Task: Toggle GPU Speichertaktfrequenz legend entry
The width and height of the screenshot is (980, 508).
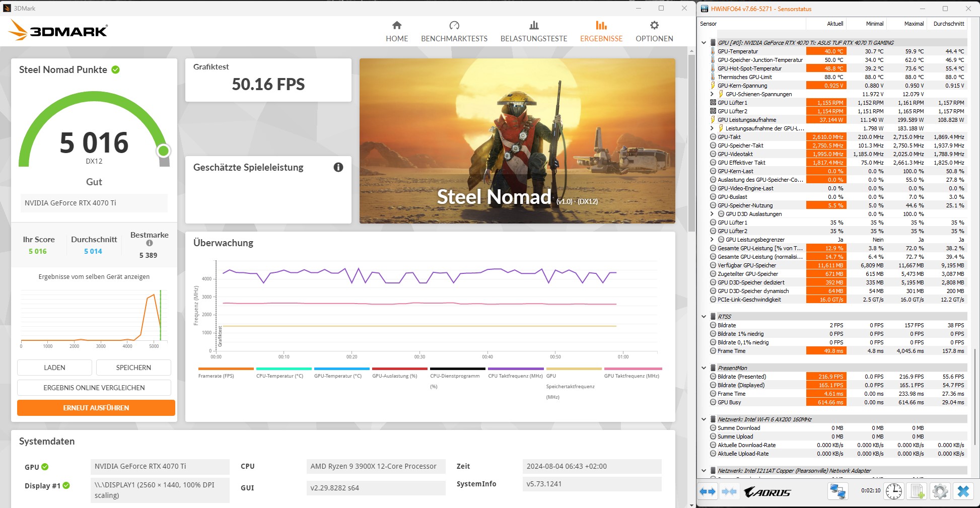Action: coord(574,383)
